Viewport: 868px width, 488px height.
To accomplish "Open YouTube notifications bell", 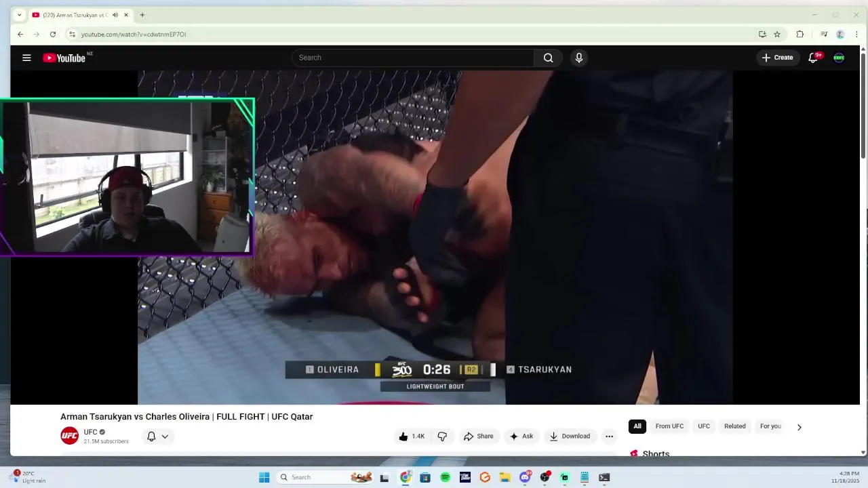I will [x=813, y=58].
